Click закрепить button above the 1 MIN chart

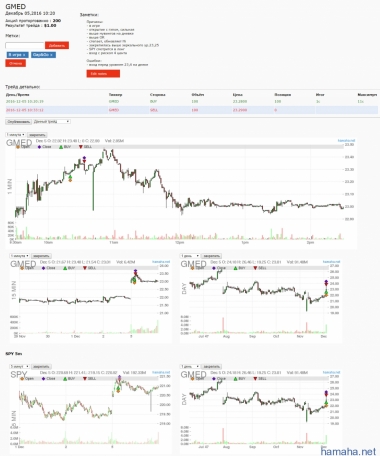(x=37, y=135)
